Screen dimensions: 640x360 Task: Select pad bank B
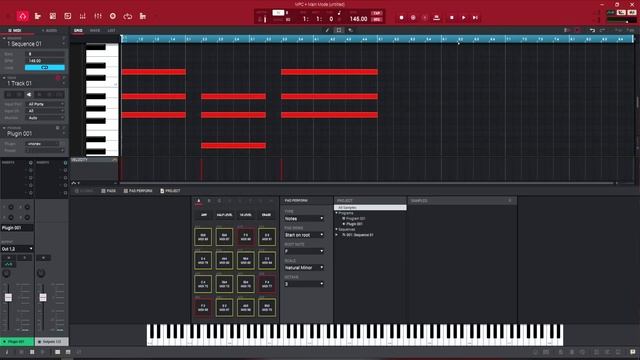click(209, 201)
